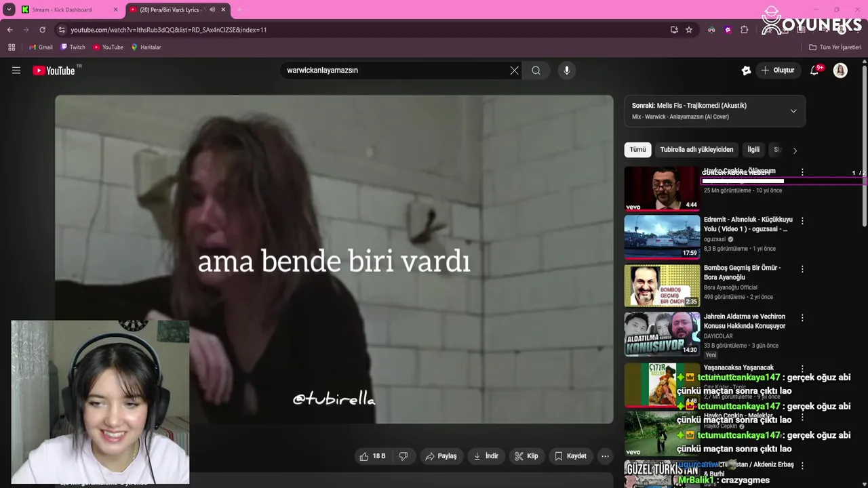
Task: Open Bora Ayanoğlu Official channel link
Action: (x=730, y=287)
